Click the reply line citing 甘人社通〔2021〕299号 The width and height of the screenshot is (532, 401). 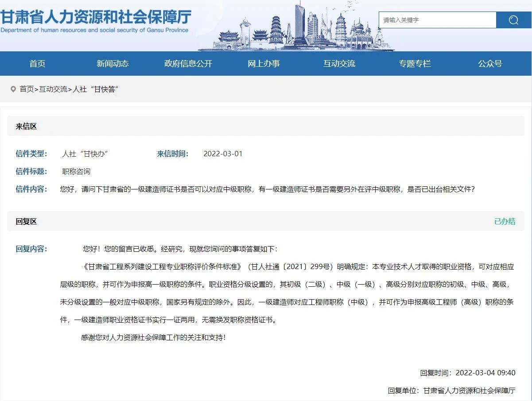coord(298,266)
